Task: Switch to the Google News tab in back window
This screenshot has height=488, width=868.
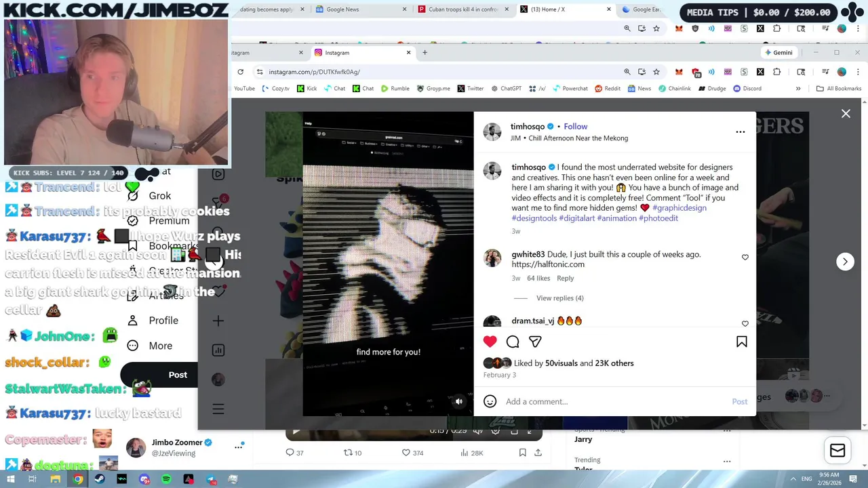Action: tap(360, 9)
